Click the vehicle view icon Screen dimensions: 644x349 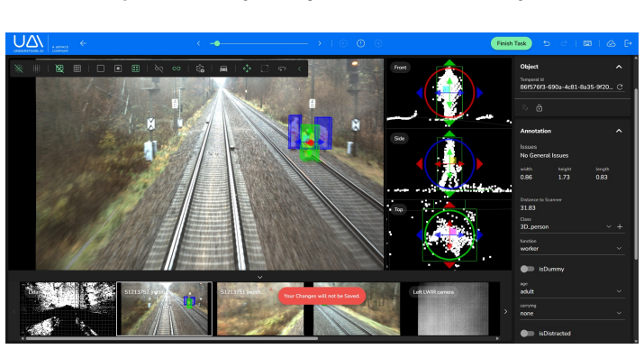[x=223, y=69]
